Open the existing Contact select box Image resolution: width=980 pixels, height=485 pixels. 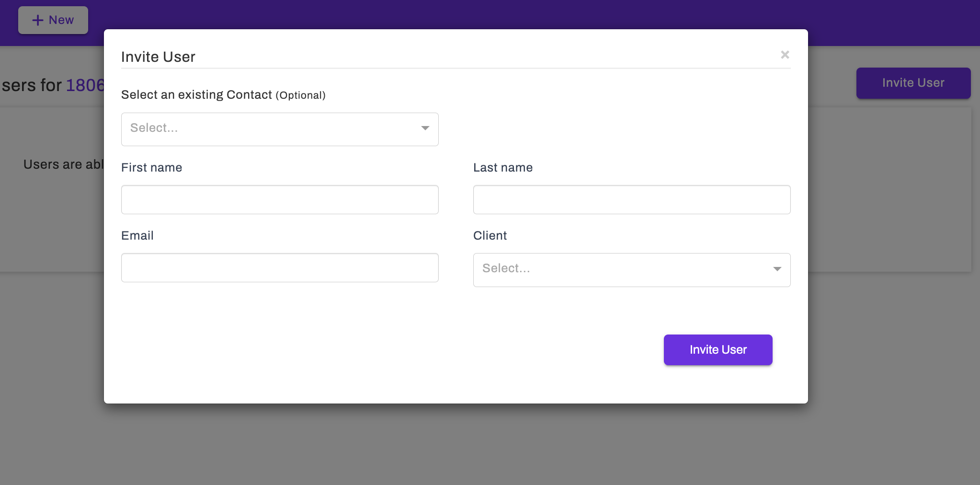tap(280, 129)
